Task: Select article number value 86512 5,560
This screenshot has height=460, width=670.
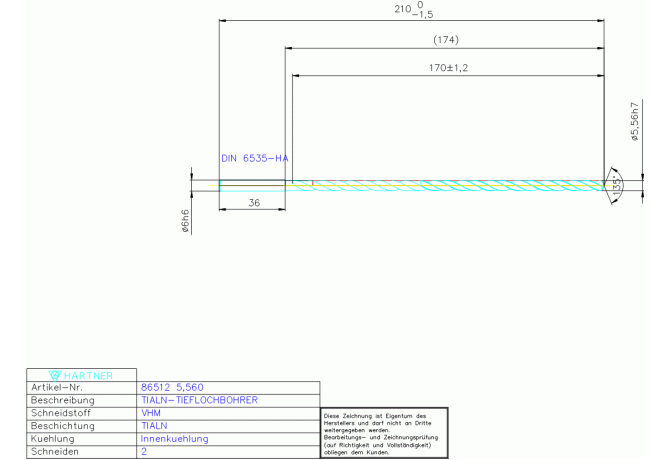Action: point(171,387)
